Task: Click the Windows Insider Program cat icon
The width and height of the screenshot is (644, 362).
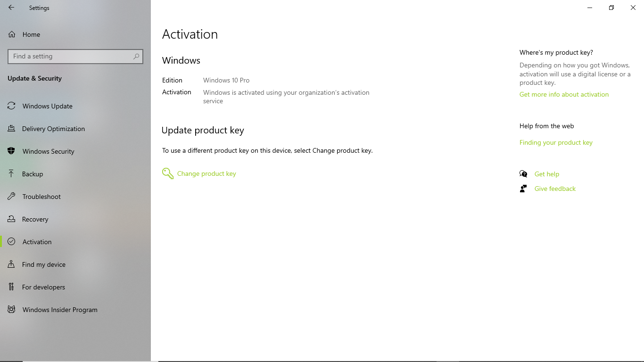Action: [x=11, y=310]
